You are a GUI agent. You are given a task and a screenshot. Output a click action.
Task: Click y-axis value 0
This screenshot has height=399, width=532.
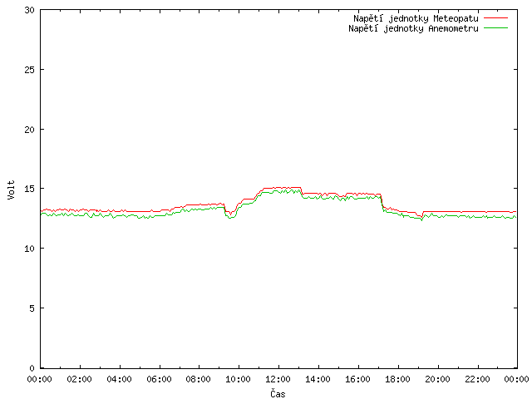click(x=32, y=368)
